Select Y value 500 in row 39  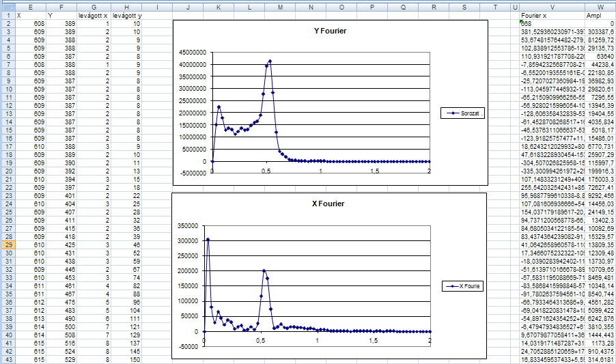tap(61, 326)
